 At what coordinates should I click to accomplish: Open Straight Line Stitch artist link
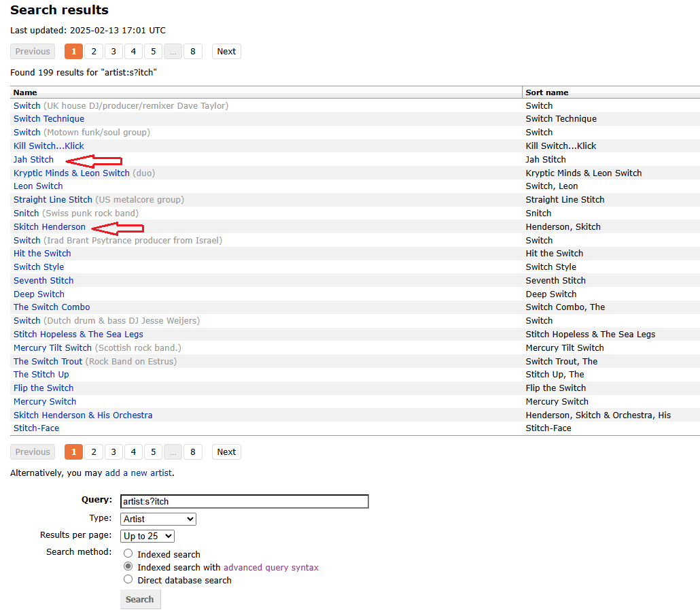53,200
